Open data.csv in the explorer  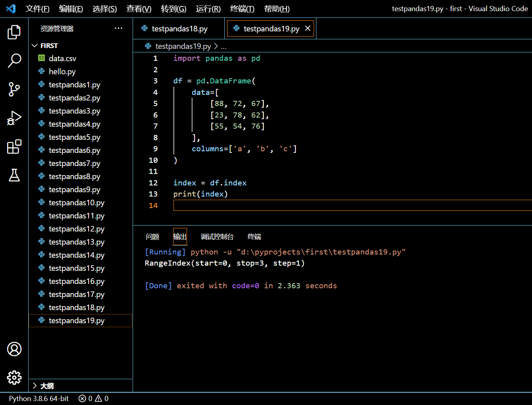click(81, 58)
